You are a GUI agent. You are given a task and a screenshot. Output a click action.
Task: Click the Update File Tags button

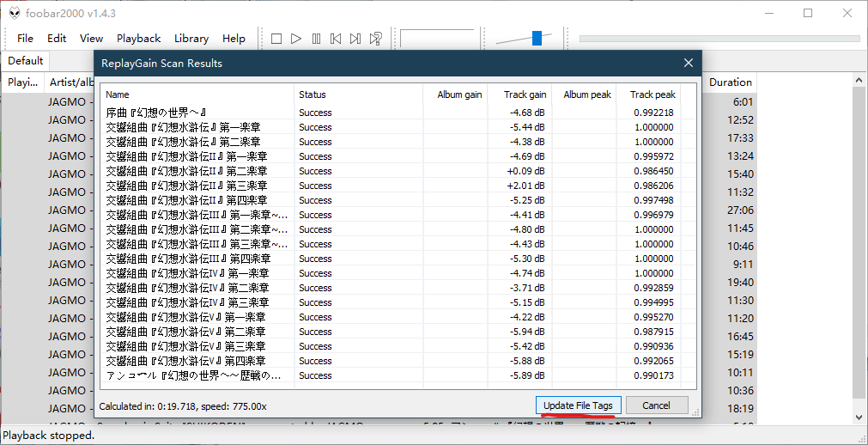tap(578, 405)
